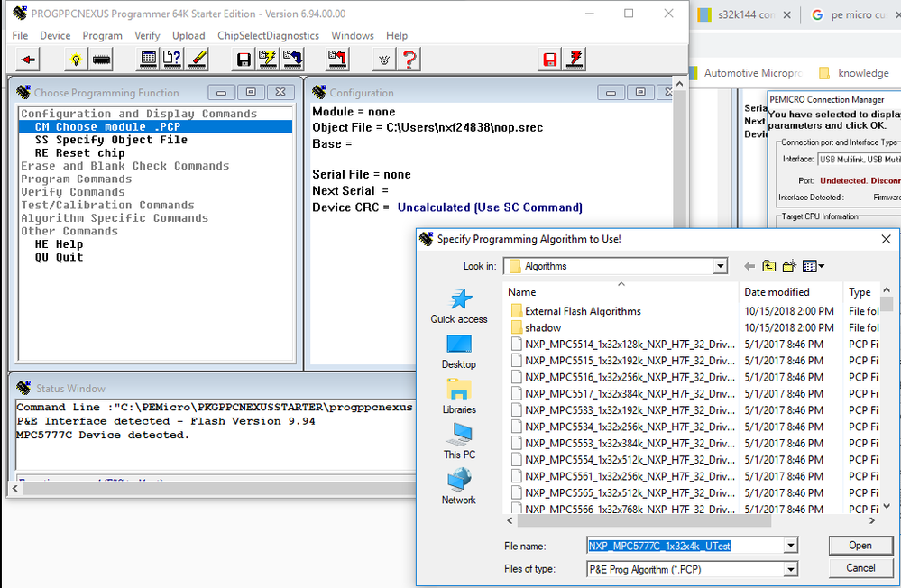This screenshot has height=588, width=901.
Task: Click the file list vertical scrollbar down arrow
Action: coord(887,506)
